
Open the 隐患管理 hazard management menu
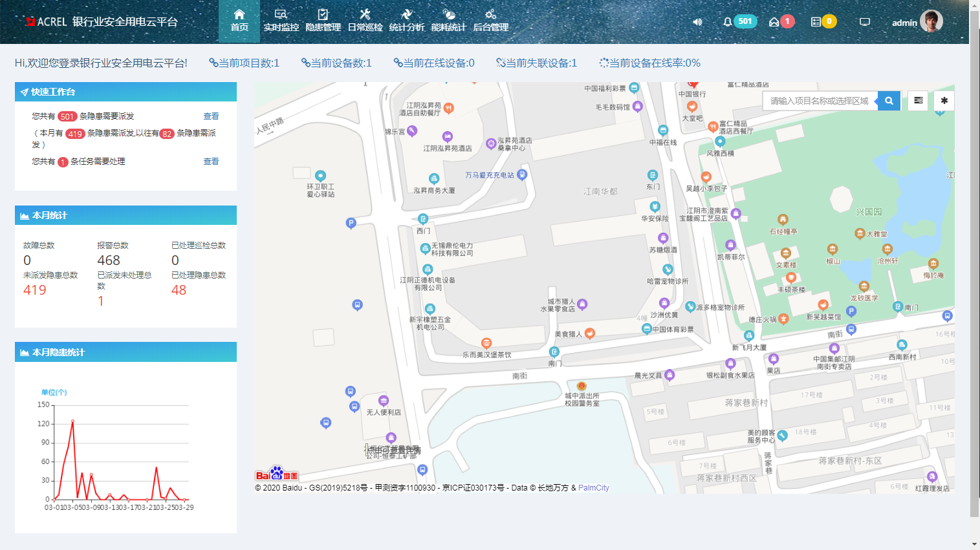click(323, 21)
